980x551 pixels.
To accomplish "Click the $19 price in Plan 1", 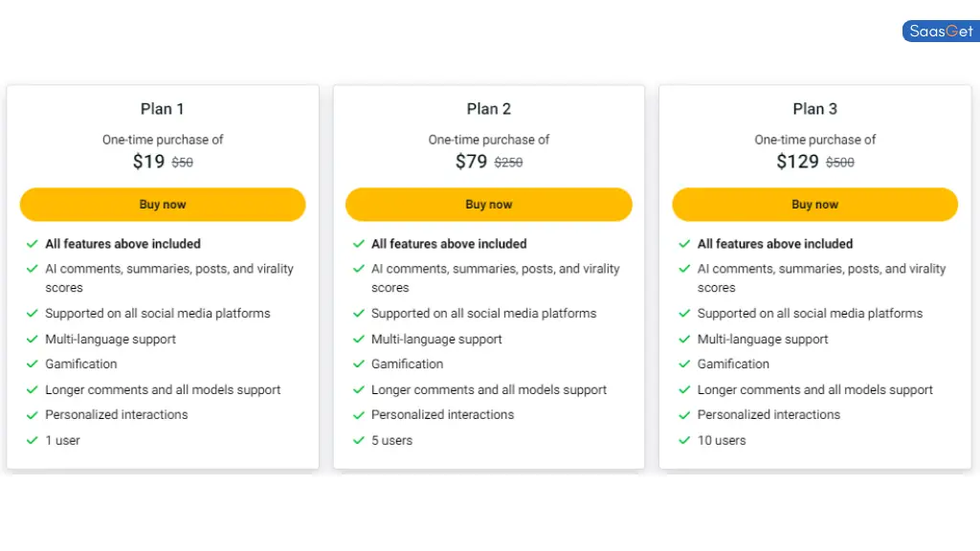I will (148, 162).
